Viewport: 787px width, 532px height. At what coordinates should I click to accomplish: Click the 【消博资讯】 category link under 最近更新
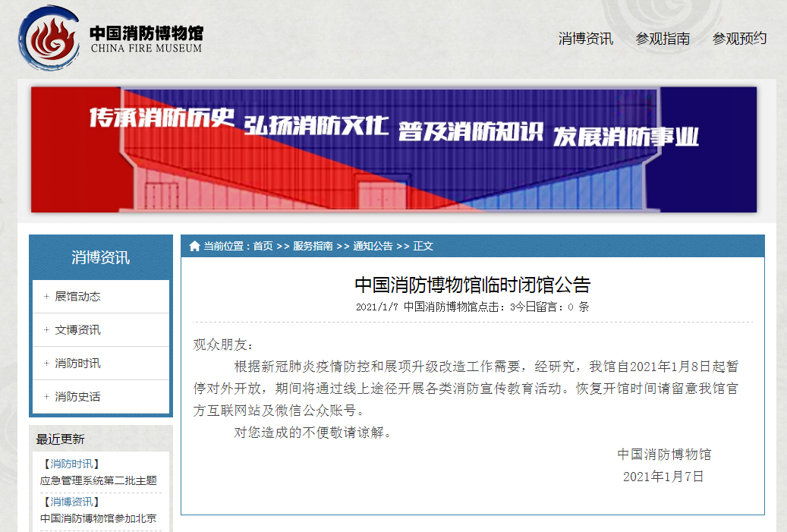(x=71, y=502)
